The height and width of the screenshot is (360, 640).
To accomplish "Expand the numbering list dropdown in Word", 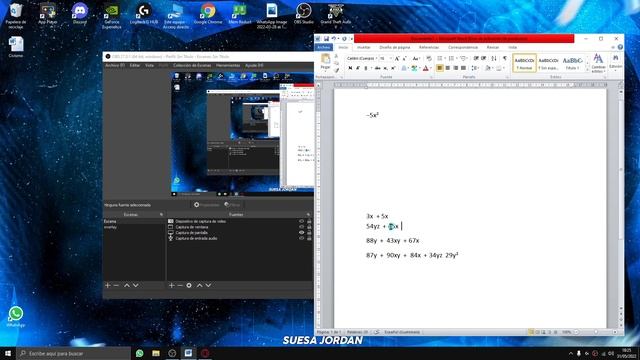I will (456, 58).
